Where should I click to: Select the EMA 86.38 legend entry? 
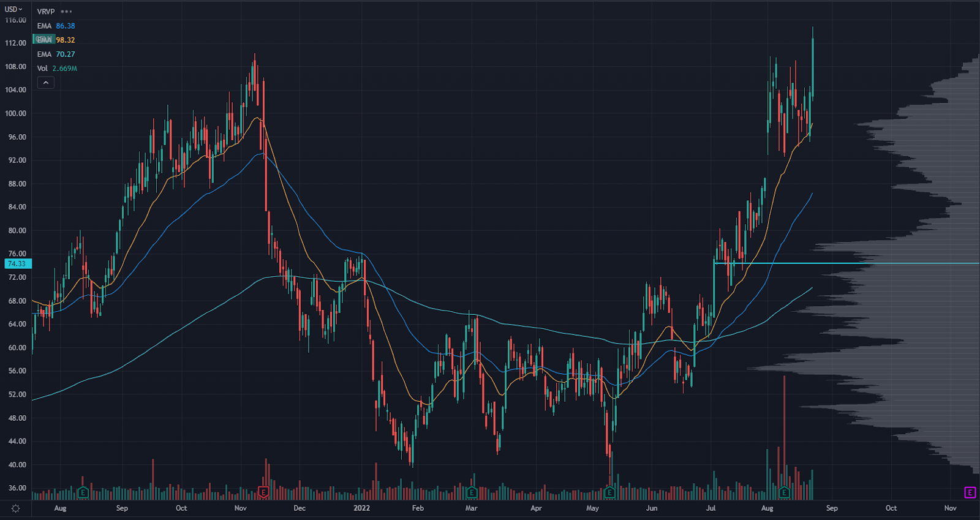point(56,26)
